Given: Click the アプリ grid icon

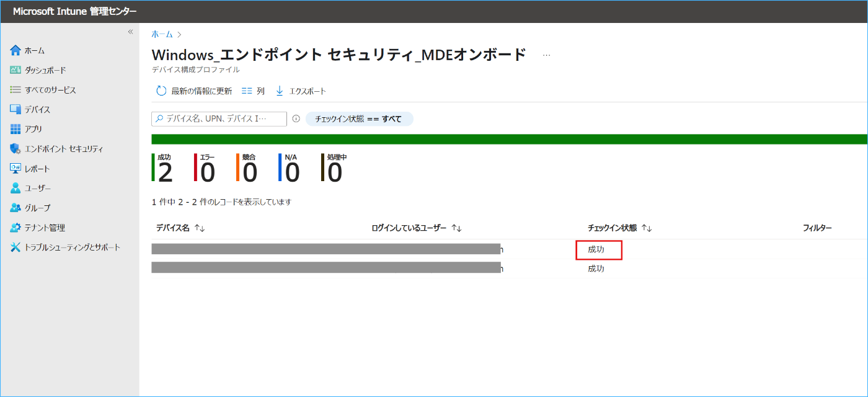Looking at the screenshot, I should [x=15, y=129].
